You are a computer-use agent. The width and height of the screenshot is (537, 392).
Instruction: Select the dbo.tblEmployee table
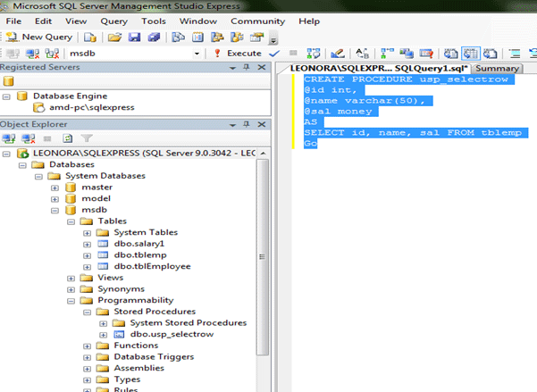[153, 266]
